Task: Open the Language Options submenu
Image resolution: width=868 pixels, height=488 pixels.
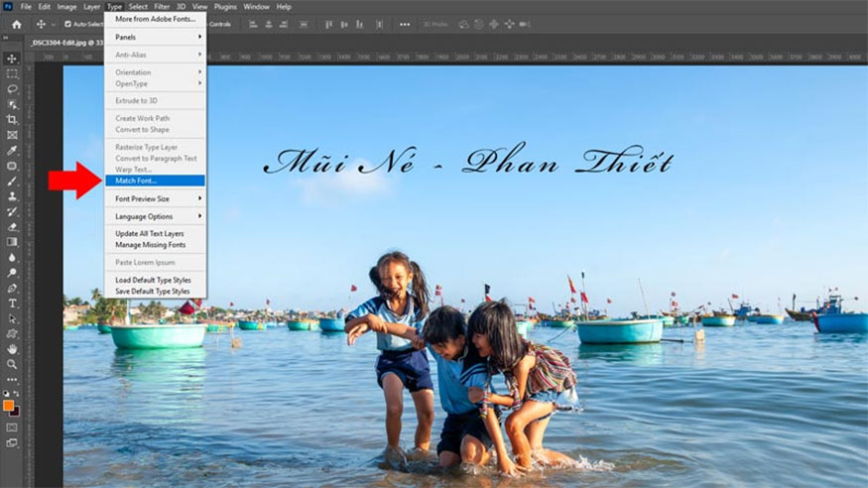Action: point(156,216)
